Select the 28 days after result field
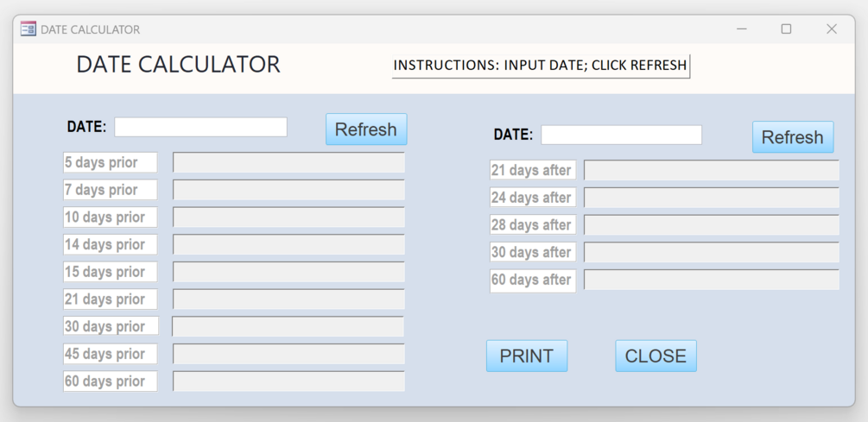 712,225
